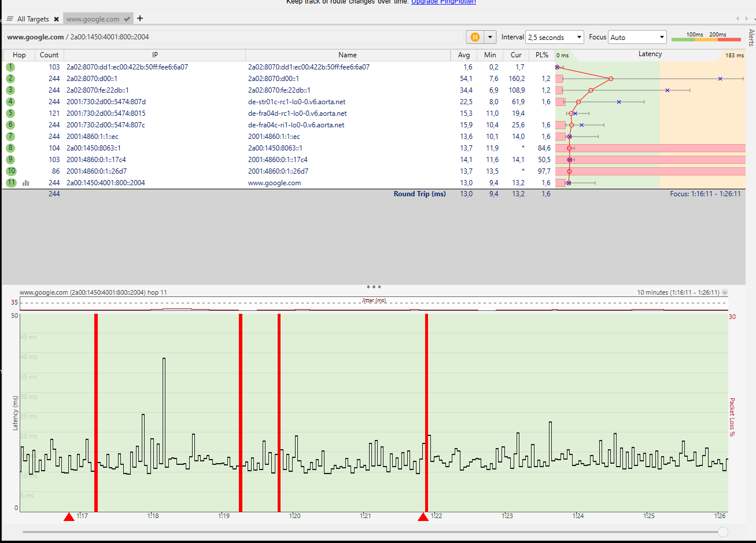Sort by the Hop column header
The image size is (756, 543).
tap(19, 55)
